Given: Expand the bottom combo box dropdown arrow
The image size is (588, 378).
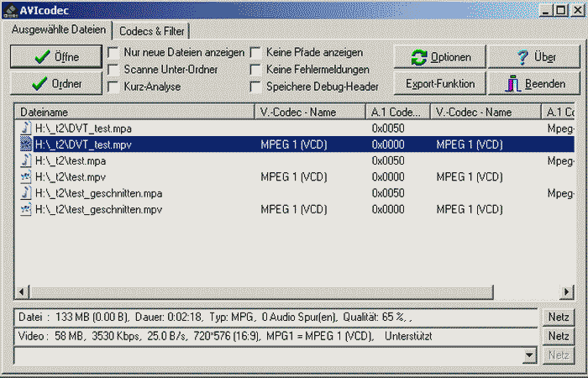Looking at the screenshot, I should 528,356.
